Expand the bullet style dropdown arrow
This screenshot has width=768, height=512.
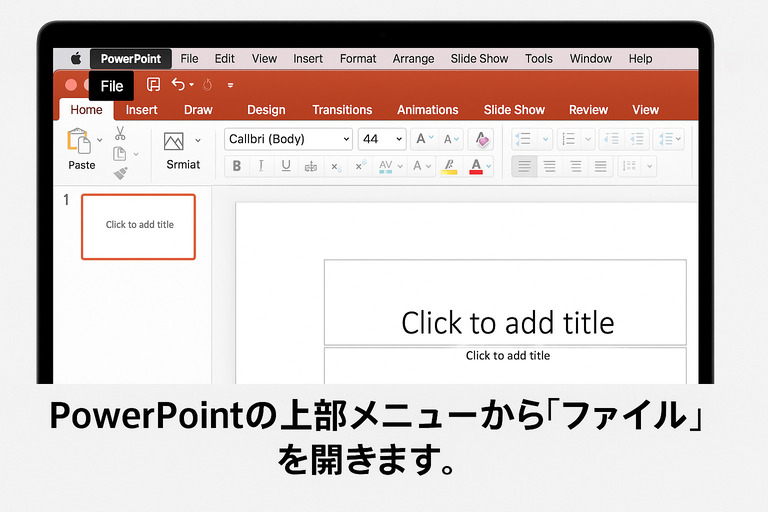click(x=545, y=140)
